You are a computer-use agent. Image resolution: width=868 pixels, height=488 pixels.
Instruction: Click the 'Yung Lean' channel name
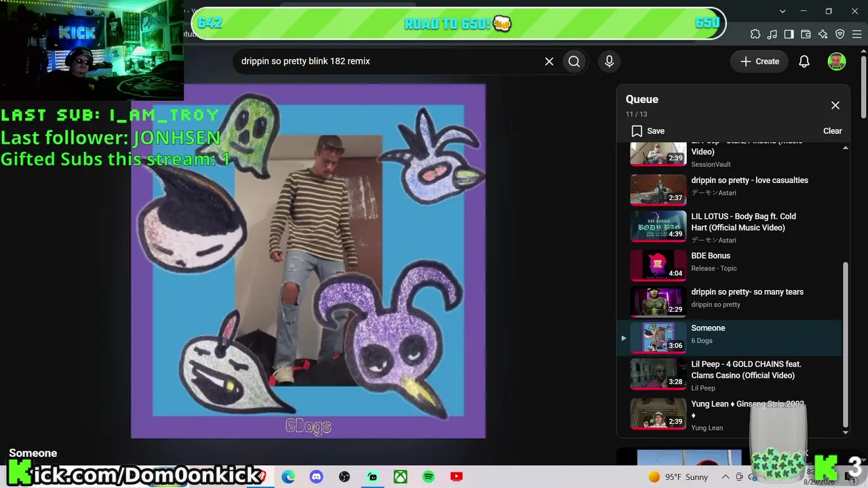[x=707, y=428]
